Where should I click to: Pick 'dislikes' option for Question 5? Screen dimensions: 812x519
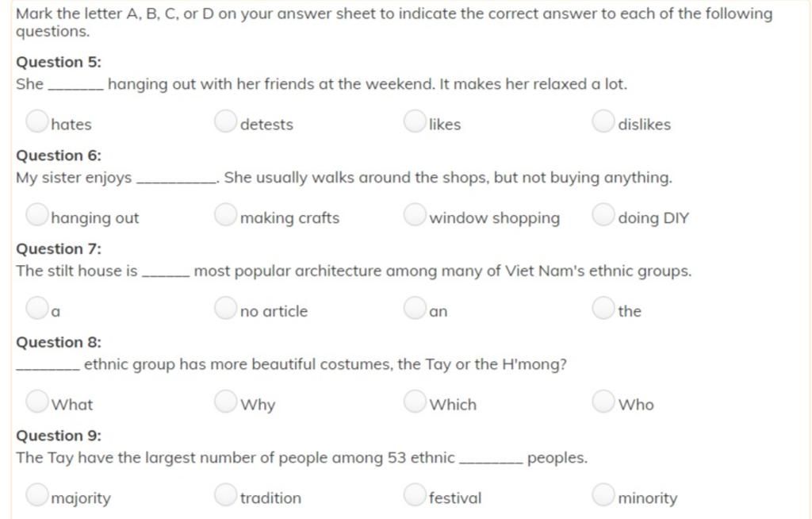point(603,121)
